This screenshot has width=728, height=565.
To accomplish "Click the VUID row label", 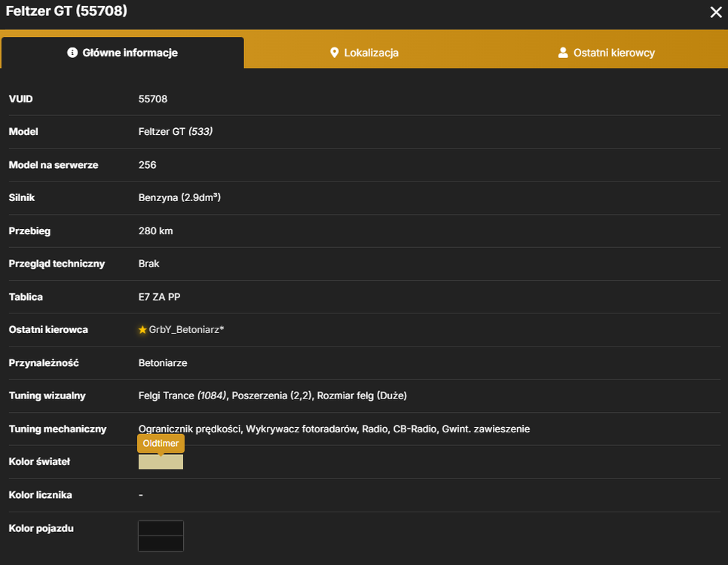I will click(x=21, y=99).
